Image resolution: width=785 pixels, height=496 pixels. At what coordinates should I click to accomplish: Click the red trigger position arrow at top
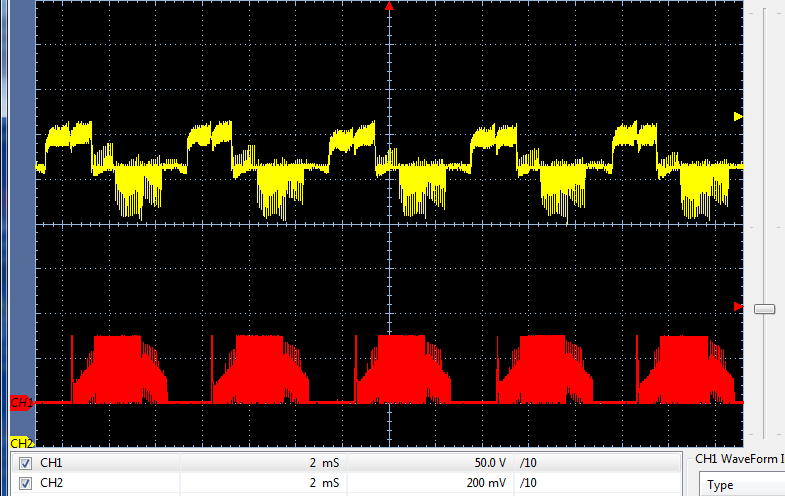coord(389,6)
